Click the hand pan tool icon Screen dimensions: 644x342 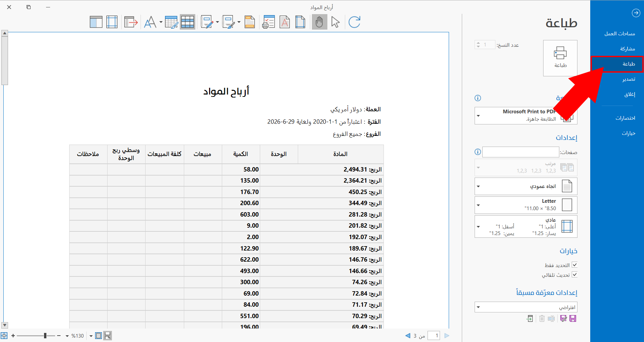coord(319,22)
